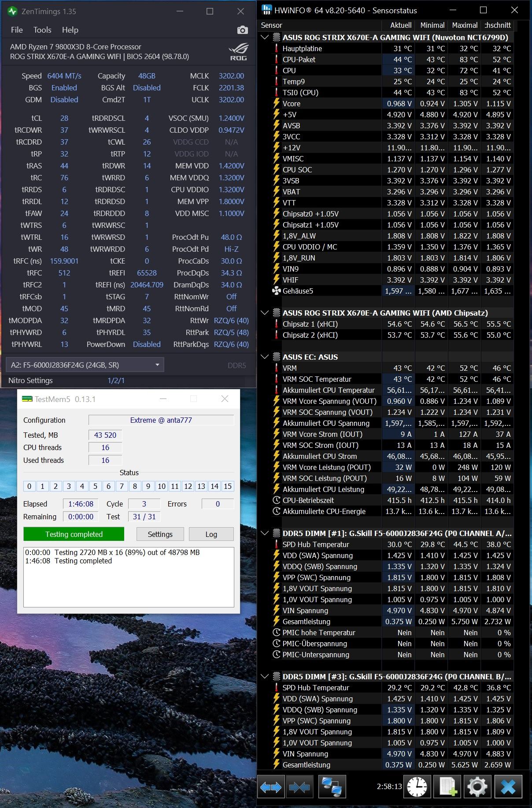This screenshot has height=808, width=532.
Task: Click the chip icon of ASUS EC: ASUS group
Action: (277, 357)
